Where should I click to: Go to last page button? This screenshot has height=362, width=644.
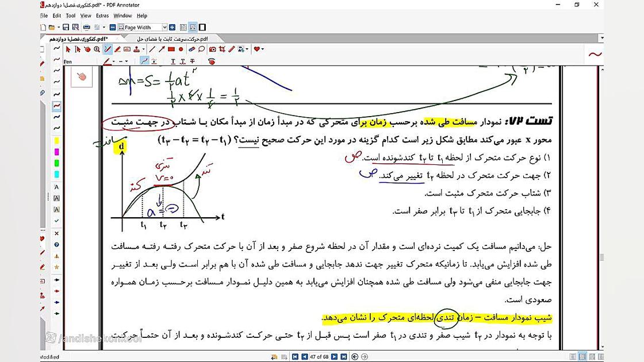pos(344,357)
